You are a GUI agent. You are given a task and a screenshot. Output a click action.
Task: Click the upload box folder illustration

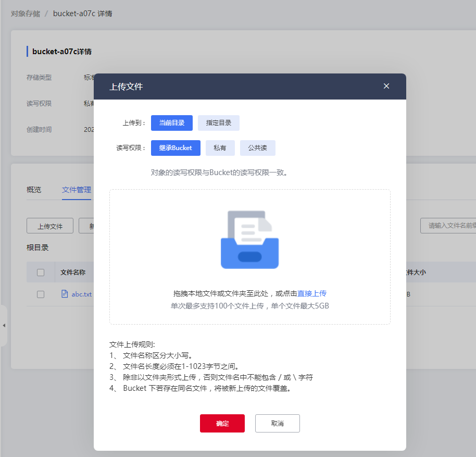249,240
